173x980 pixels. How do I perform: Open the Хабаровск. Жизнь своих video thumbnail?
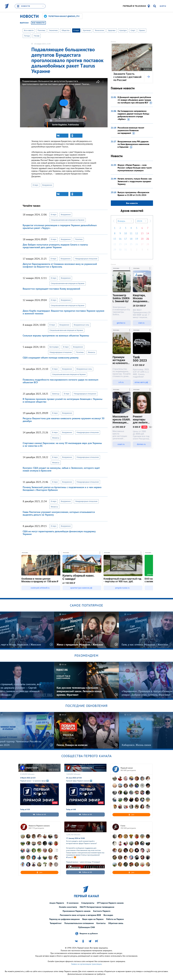tap(146, 730)
